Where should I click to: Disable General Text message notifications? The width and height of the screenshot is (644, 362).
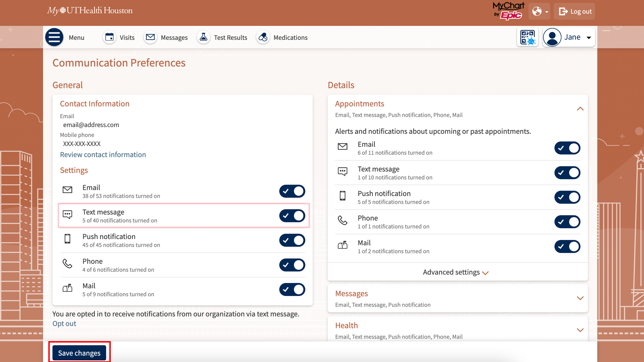(x=292, y=216)
